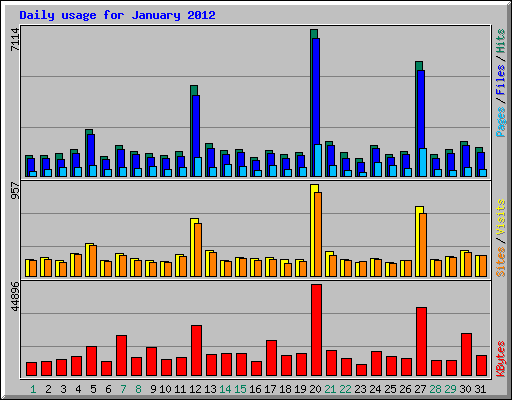Click the cyan pages bar for day 27

423,162
